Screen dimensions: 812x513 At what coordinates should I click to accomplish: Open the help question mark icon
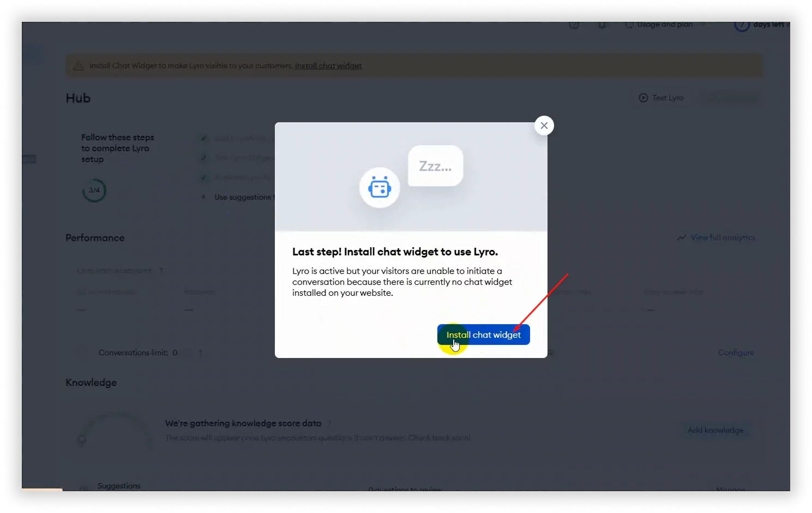(x=574, y=25)
